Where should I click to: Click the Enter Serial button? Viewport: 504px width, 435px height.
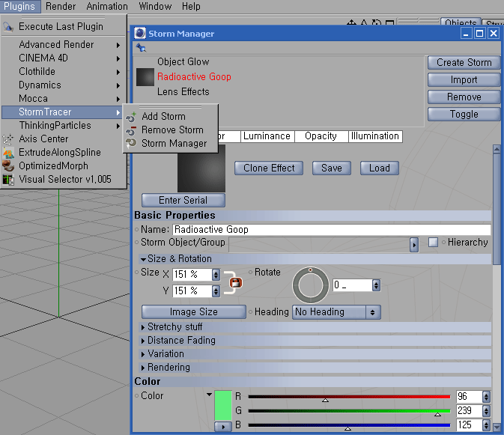tap(183, 201)
